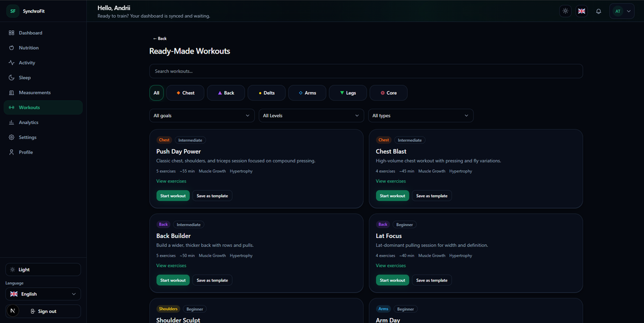Screen dimensions: 644x323
Task: Filter workouts by Back
Action: 226,93
